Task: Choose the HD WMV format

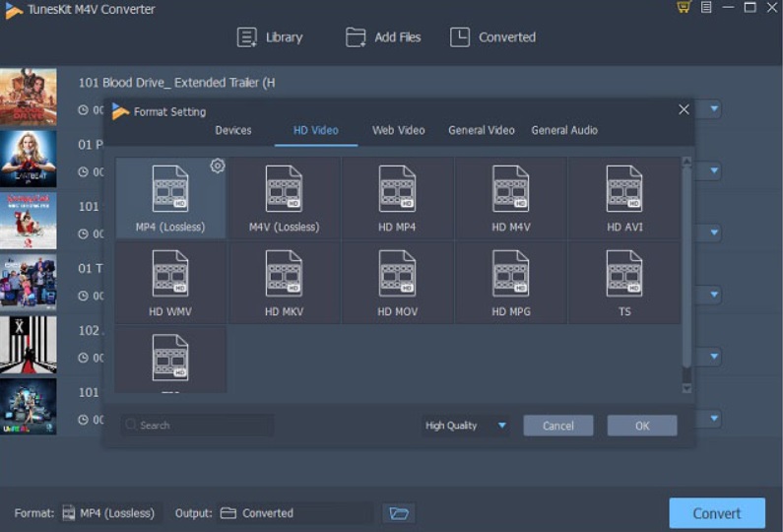Action: coord(170,283)
